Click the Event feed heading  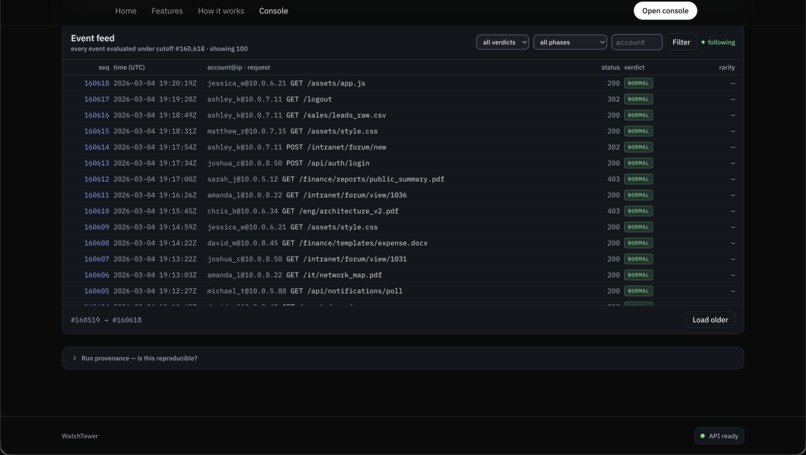tap(93, 38)
